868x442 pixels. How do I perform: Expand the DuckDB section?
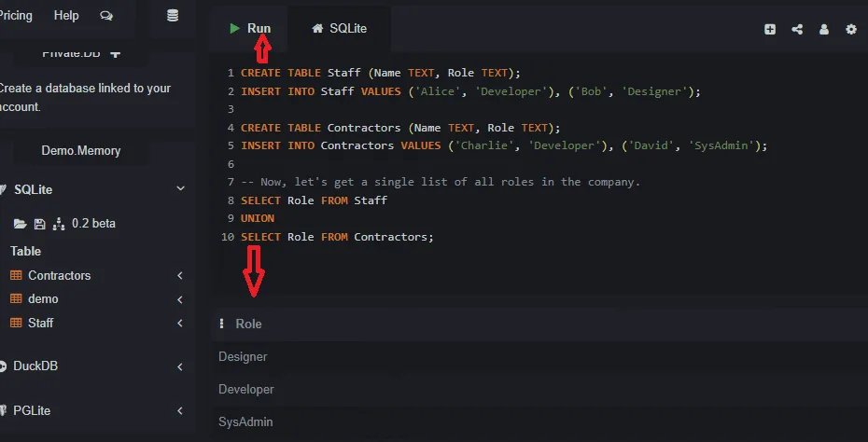(180, 366)
